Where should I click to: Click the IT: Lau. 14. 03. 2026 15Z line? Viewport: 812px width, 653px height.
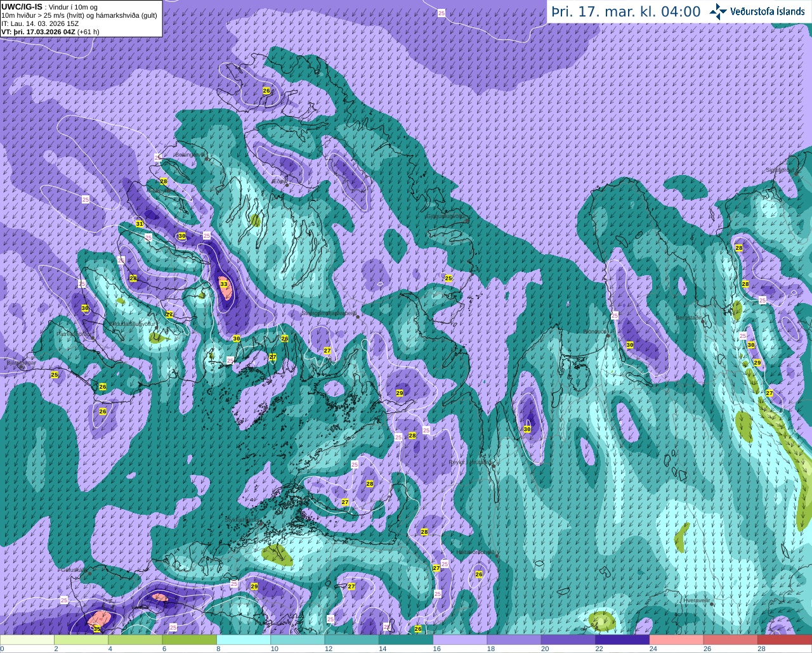[40, 23]
